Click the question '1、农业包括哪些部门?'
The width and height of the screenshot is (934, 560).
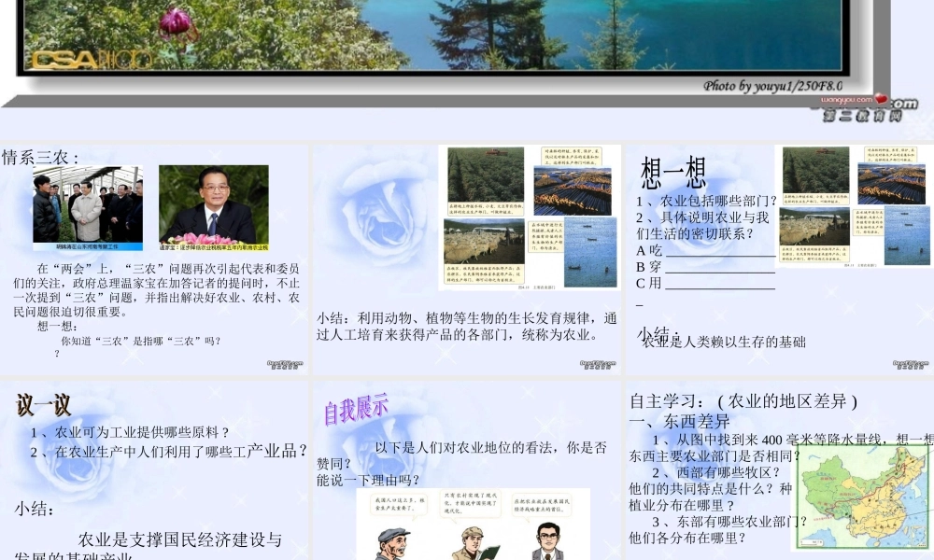pyautogui.click(x=706, y=201)
